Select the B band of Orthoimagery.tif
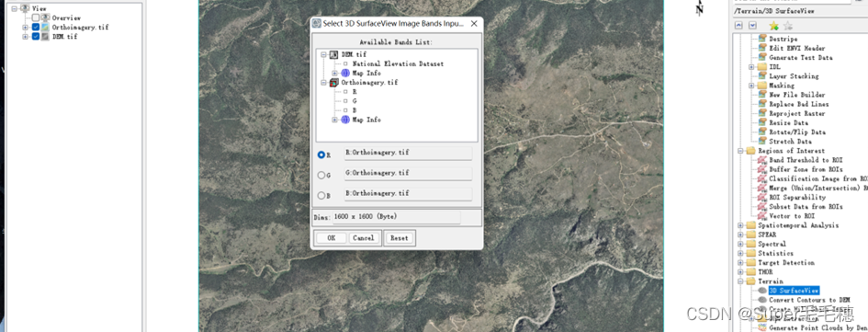 click(x=355, y=110)
